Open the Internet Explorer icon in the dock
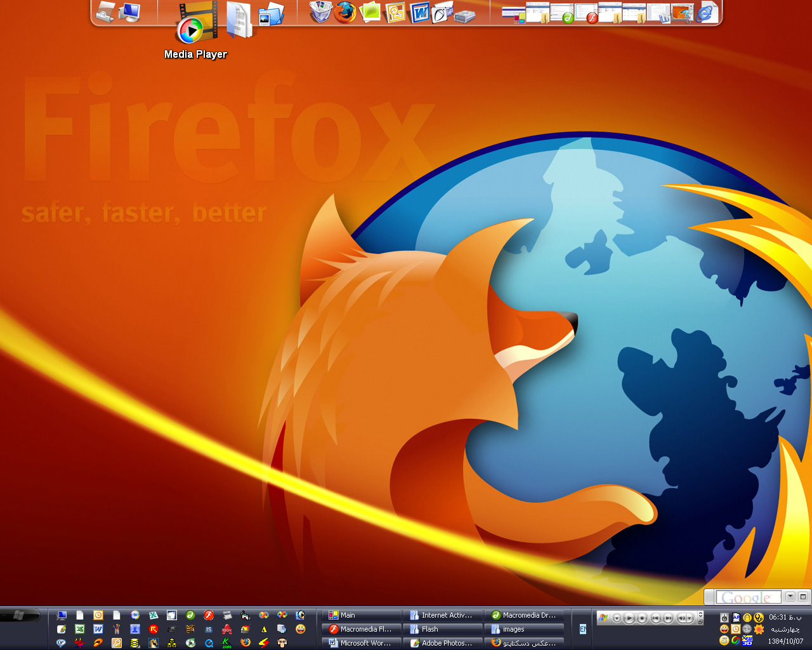The width and height of the screenshot is (812, 650). (705, 13)
